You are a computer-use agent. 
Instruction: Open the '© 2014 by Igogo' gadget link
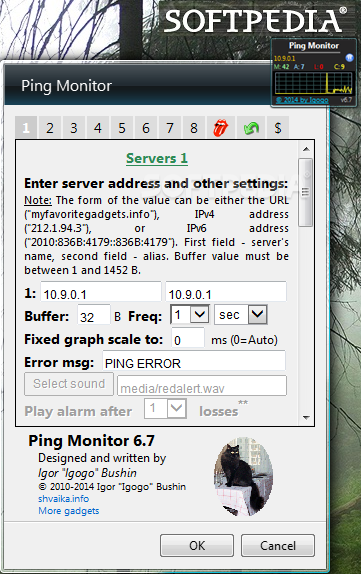click(x=302, y=100)
